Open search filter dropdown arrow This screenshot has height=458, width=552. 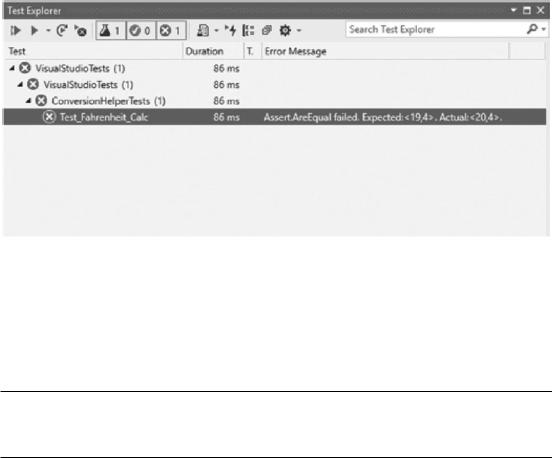click(x=544, y=30)
